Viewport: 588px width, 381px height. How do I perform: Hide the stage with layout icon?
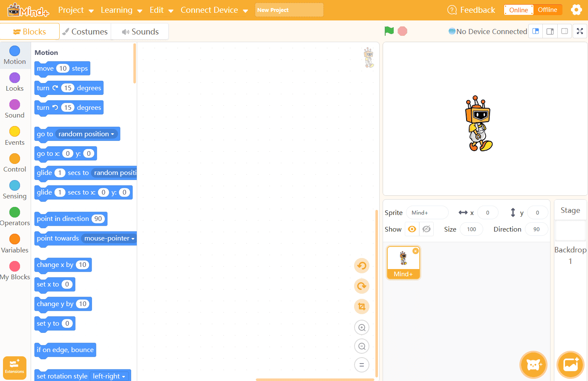[565, 31]
